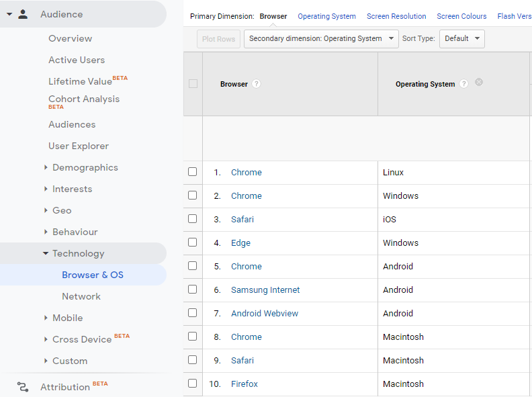532x397 pixels.
Task: Check the row 8 Chrome Macintosh checkbox
Action: point(192,337)
